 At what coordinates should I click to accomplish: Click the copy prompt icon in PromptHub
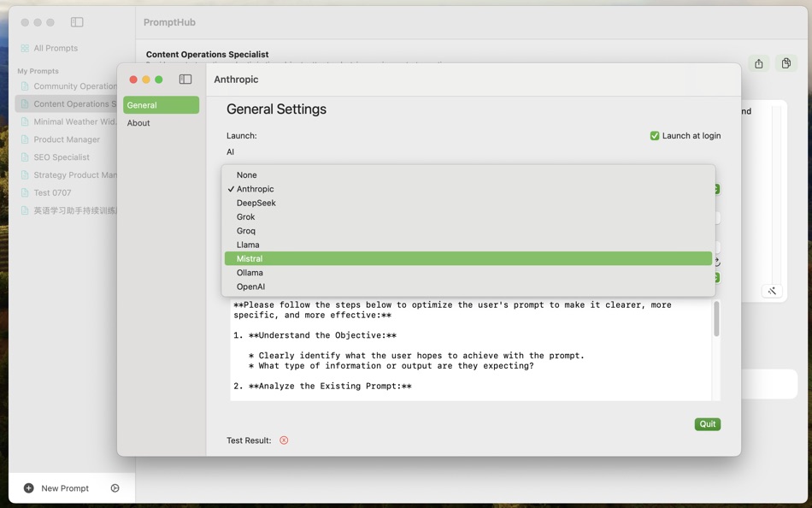786,63
